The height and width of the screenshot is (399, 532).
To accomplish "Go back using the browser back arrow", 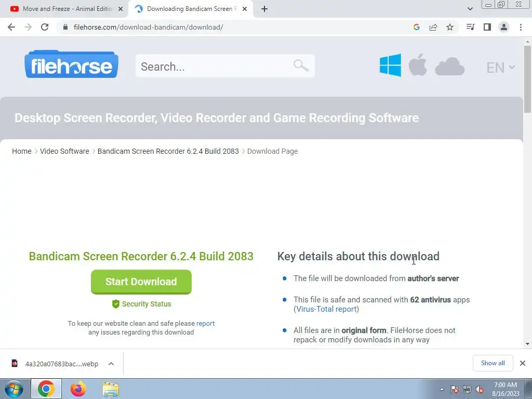I will click(x=11, y=27).
